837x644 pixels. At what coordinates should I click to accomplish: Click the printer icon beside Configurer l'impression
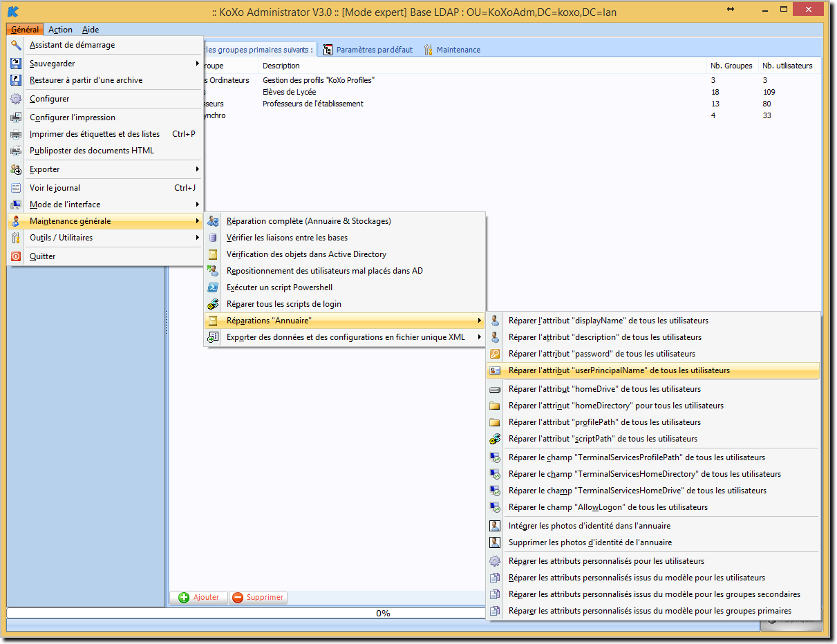16,117
